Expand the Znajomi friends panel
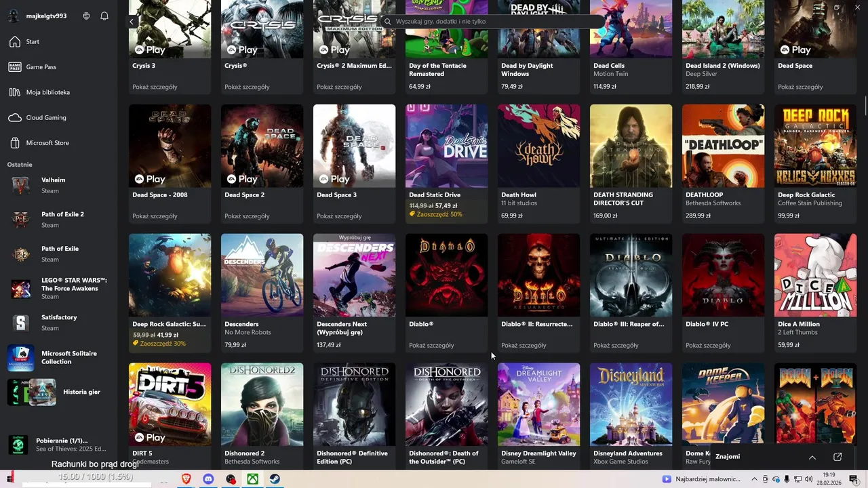The height and width of the screenshot is (488, 868). coord(812,457)
